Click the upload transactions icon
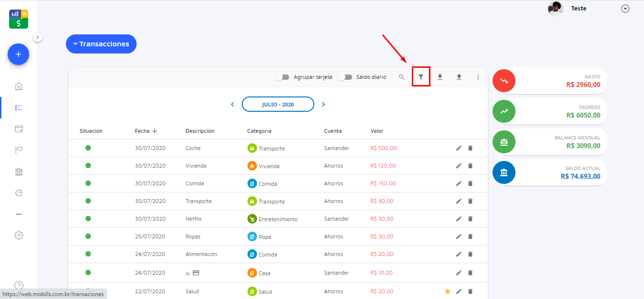644x299 pixels. 459,77
